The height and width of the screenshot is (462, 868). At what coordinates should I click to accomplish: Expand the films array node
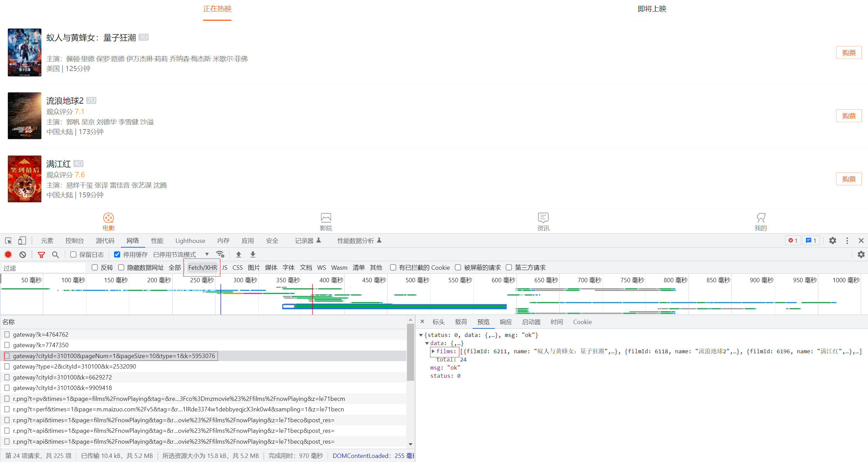tap(433, 351)
